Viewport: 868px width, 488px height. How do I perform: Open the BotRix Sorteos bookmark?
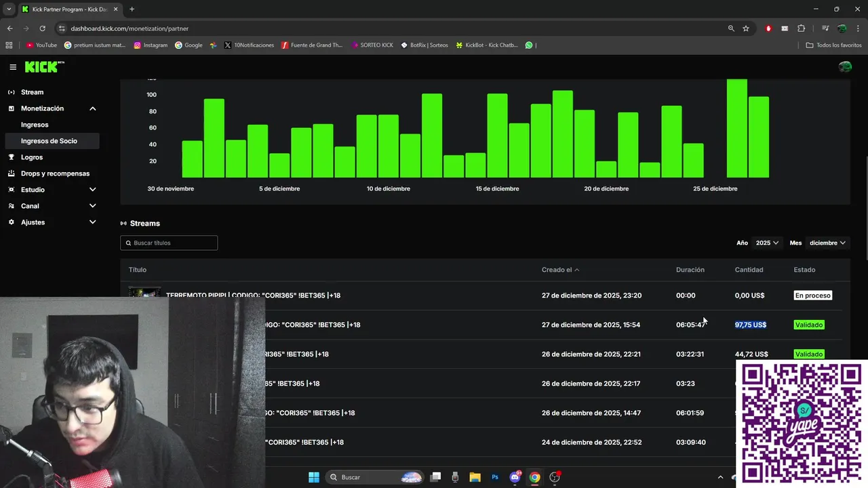[x=425, y=45]
